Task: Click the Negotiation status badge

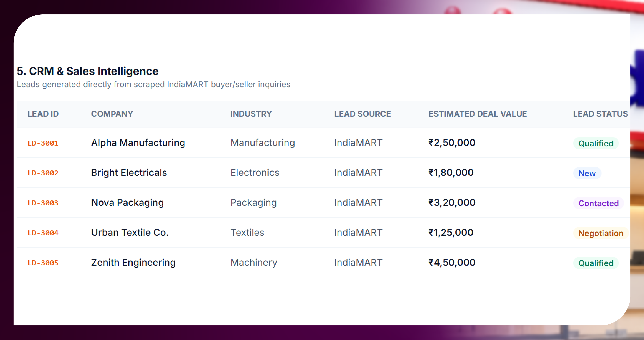Action: pos(601,233)
